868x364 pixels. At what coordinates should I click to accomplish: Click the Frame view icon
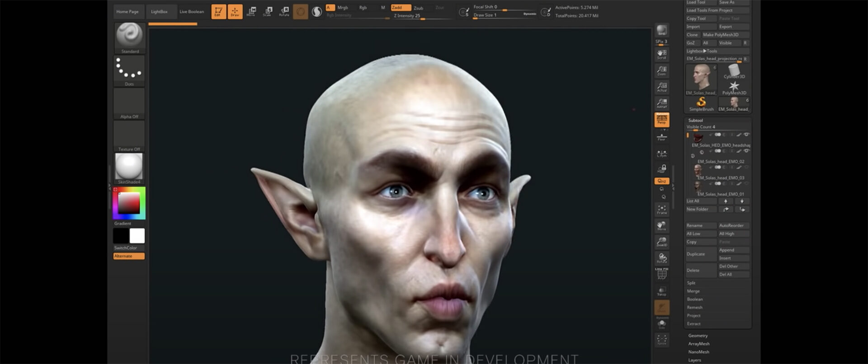tap(662, 210)
